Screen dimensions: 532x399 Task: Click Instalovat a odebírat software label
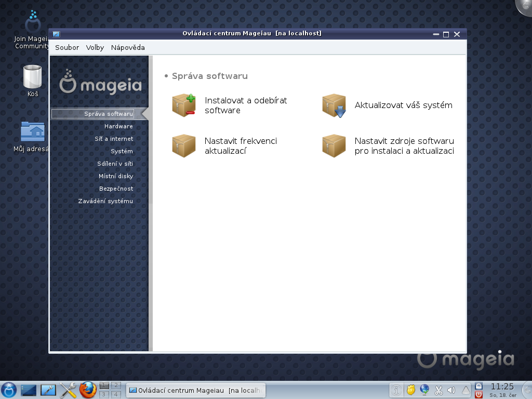246,105
